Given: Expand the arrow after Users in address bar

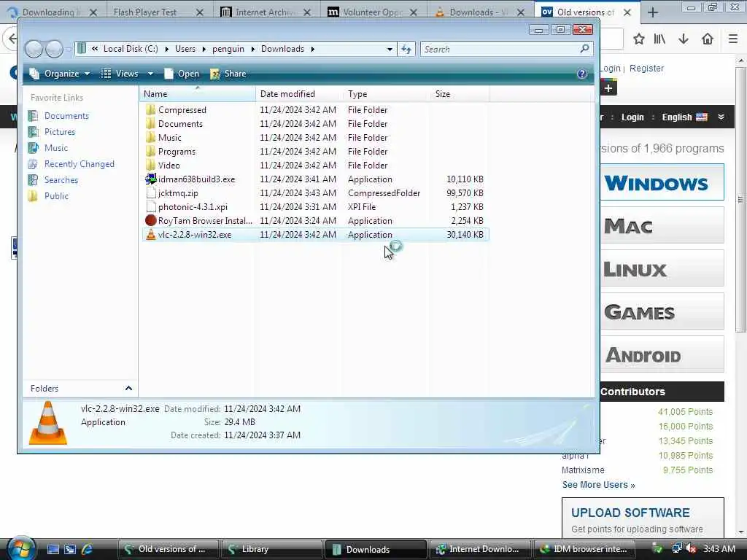Looking at the screenshot, I should [x=204, y=49].
